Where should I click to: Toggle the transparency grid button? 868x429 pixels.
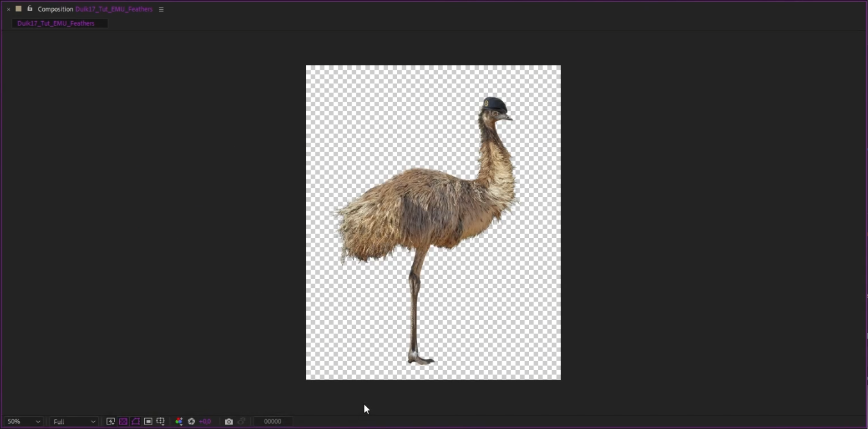(x=123, y=421)
